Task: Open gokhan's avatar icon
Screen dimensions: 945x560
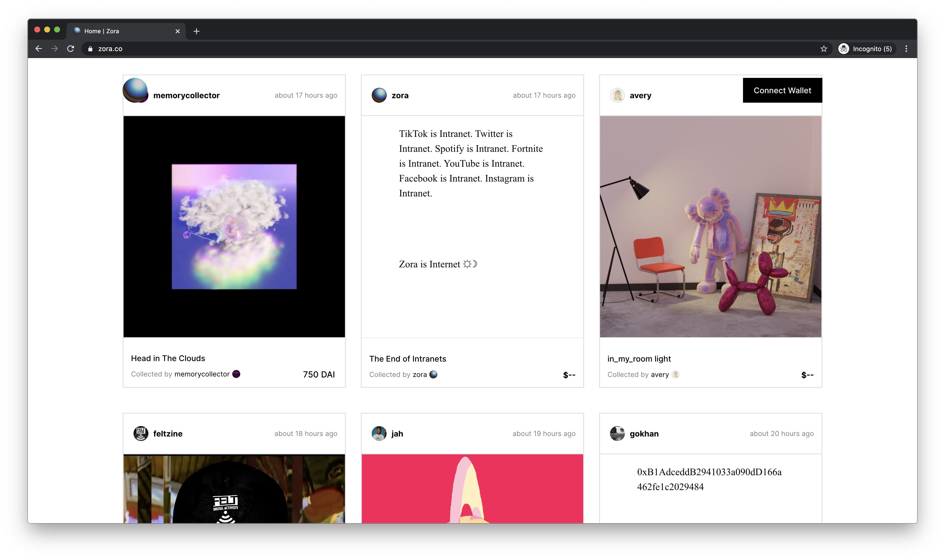Action: 617,434
